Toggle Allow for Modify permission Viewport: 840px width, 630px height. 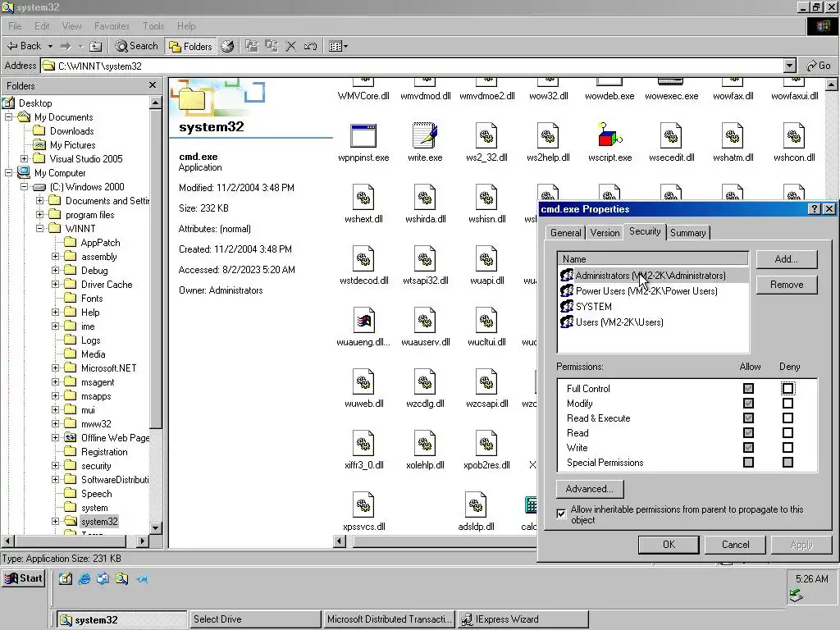pyautogui.click(x=748, y=403)
